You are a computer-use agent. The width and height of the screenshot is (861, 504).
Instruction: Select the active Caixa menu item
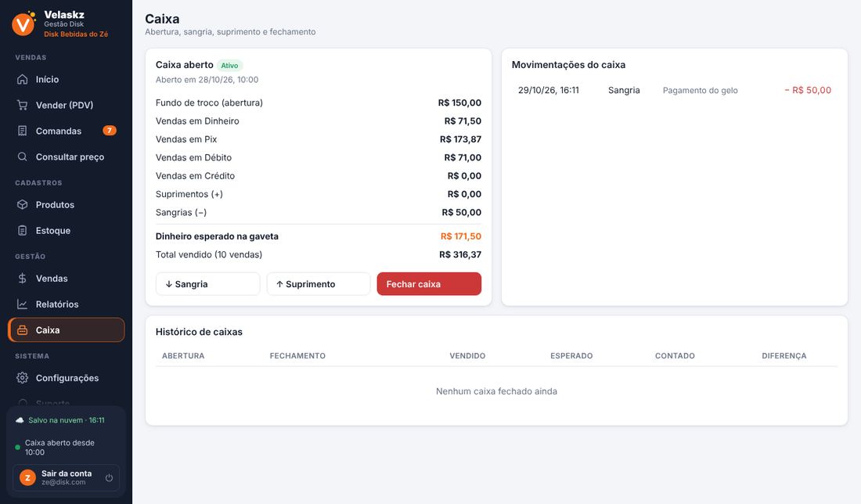point(67,330)
